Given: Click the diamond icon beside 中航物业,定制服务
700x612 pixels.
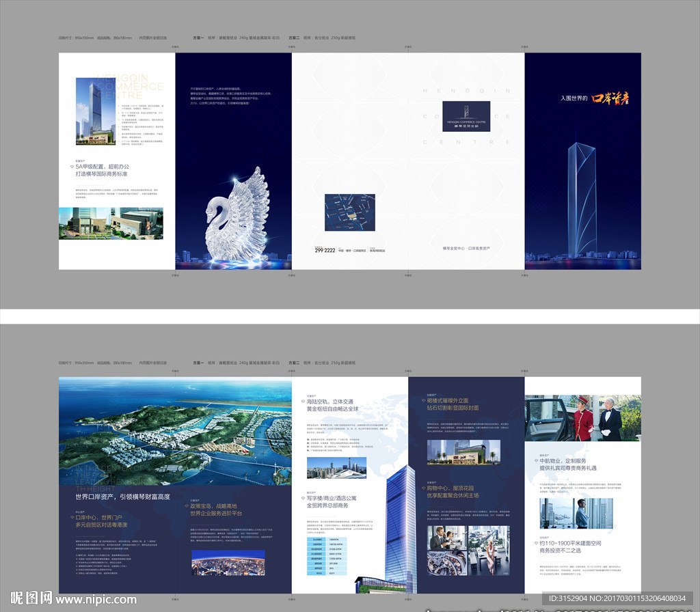Looking at the screenshot, I should click(536, 461).
